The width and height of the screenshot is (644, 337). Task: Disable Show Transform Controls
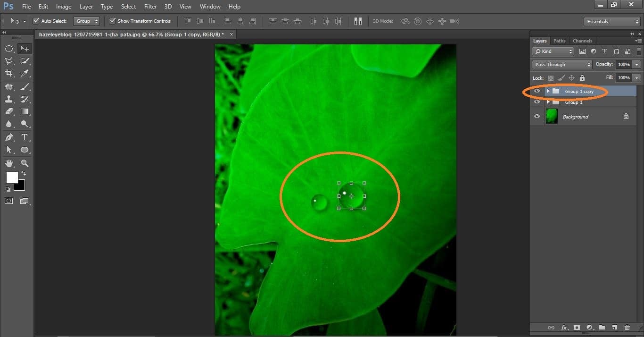tap(112, 21)
